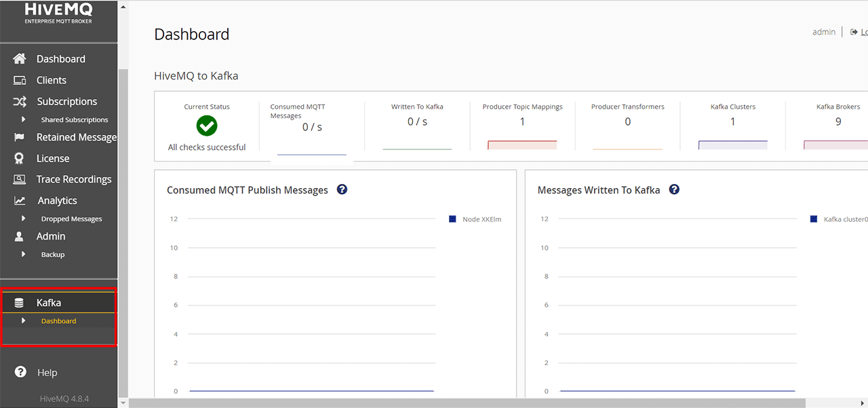The image size is (868, 408).
Task: Open the Clients menu item
Action: click(52, 80)
